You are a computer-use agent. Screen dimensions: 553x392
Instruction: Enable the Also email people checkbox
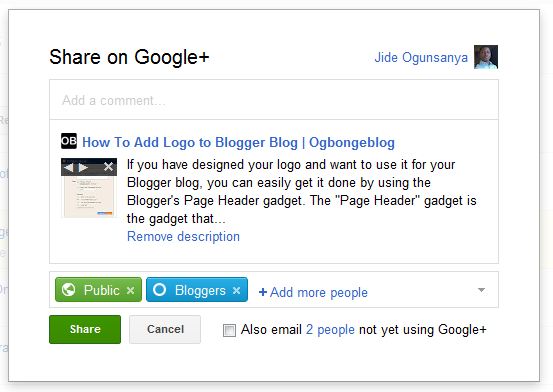229,330
